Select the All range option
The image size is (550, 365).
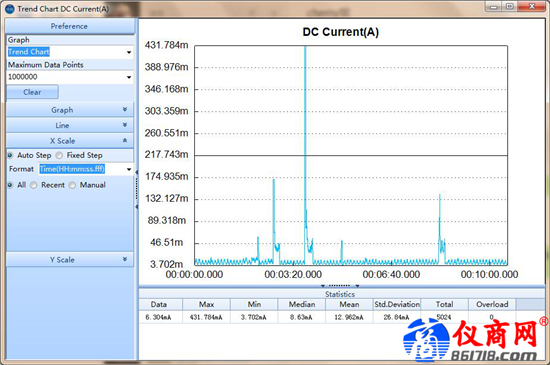point(10,185)
